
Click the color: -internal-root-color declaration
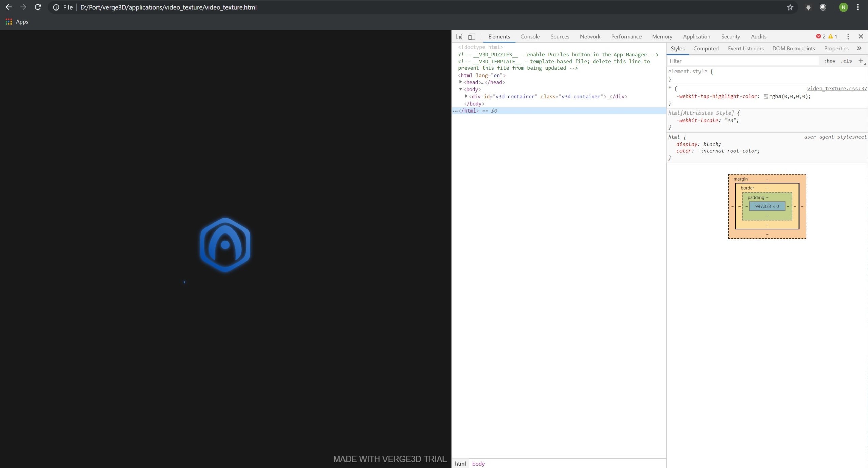pos(718,151)
